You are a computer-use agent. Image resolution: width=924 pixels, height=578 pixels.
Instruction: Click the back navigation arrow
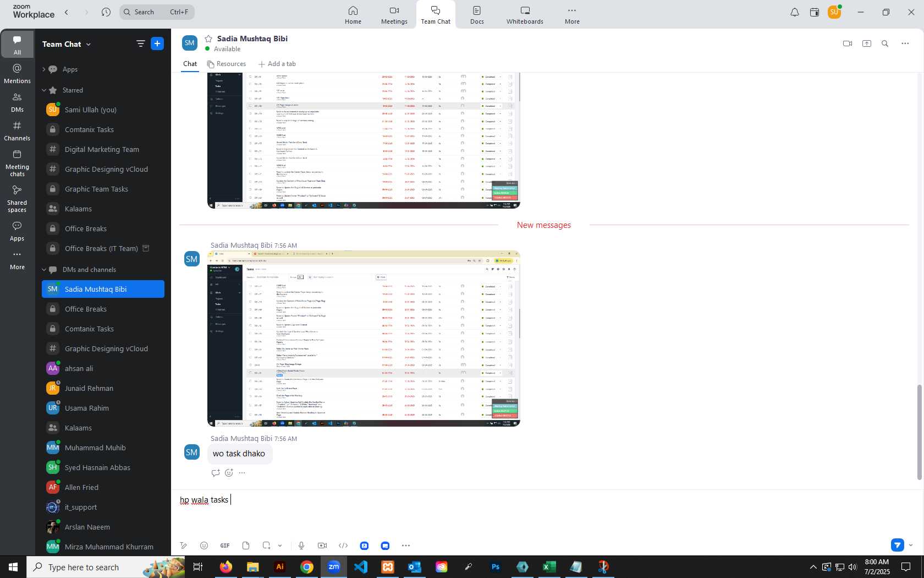click(x=67, y=12)
